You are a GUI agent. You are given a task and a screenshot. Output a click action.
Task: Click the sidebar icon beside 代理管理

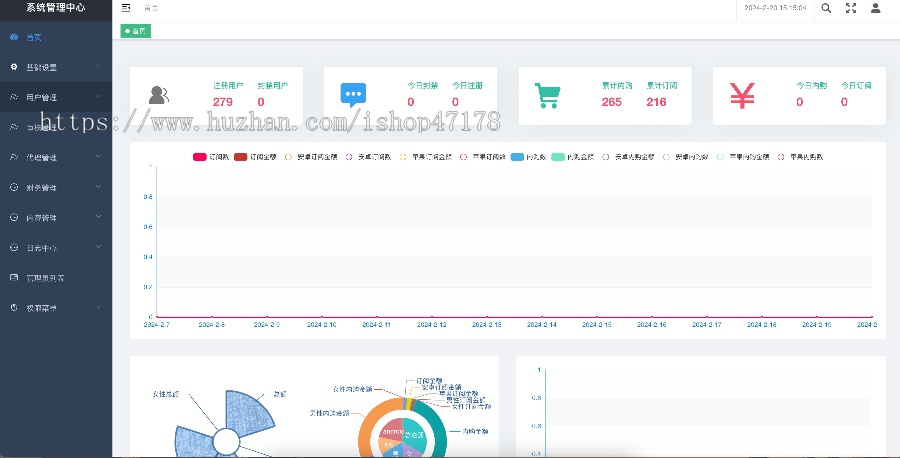point(14,157)
